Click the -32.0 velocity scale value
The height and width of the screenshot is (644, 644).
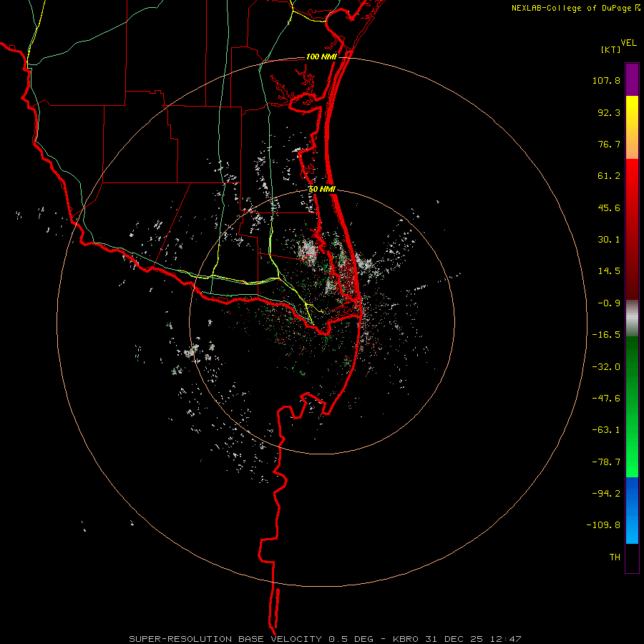[x=606, y=367]
